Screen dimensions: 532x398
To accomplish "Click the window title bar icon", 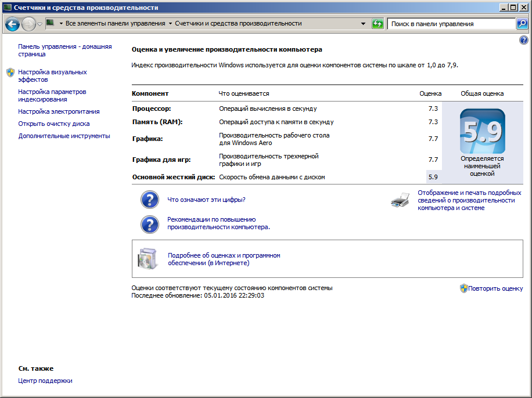I will [x=8, y=7].
